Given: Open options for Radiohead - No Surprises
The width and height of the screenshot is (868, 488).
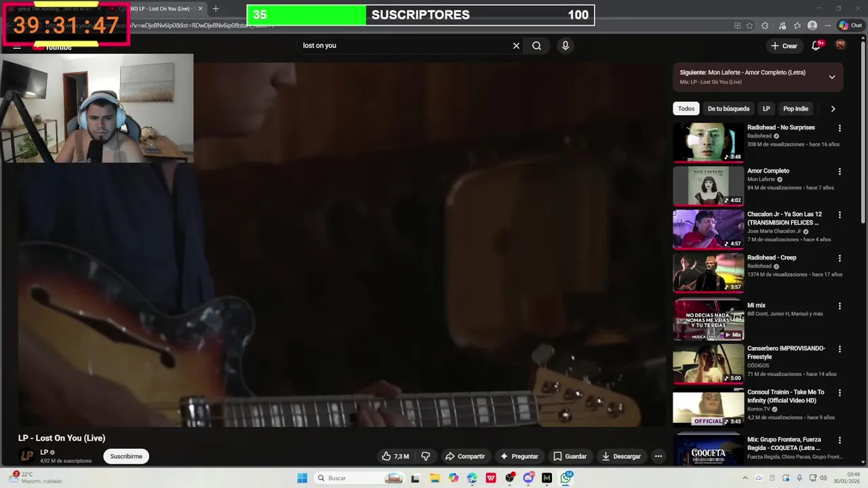Looking at the screenshot, I should pyautogui.click(x=840, y=128).
